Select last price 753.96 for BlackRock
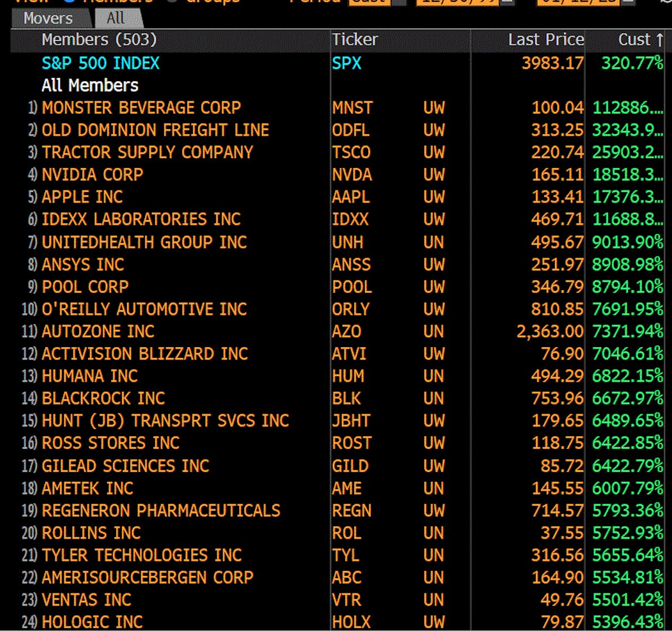 [x=558, y=398]
